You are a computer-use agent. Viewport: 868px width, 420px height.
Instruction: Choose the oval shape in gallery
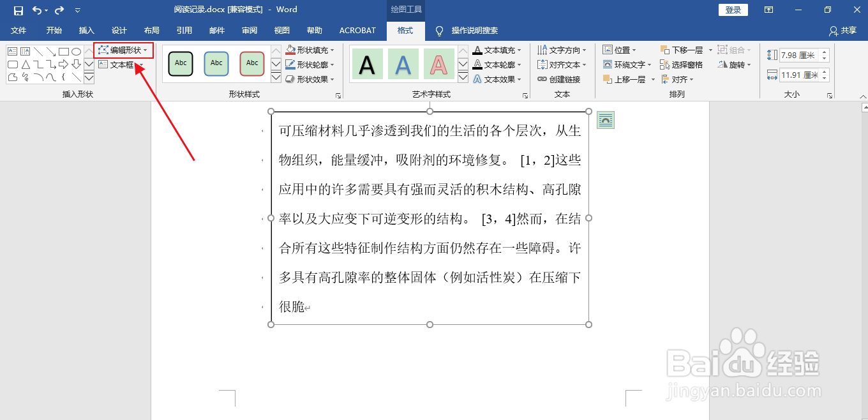tap(76, 52)
